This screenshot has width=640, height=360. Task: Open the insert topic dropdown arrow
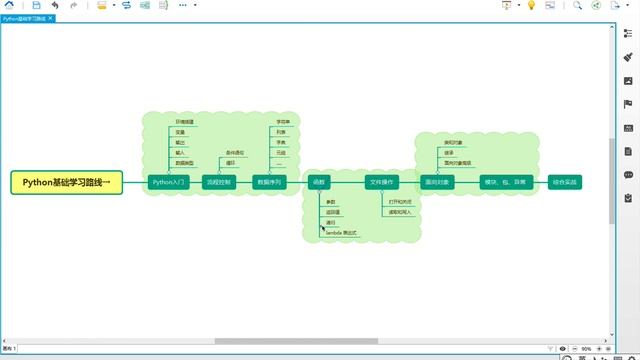114,5
